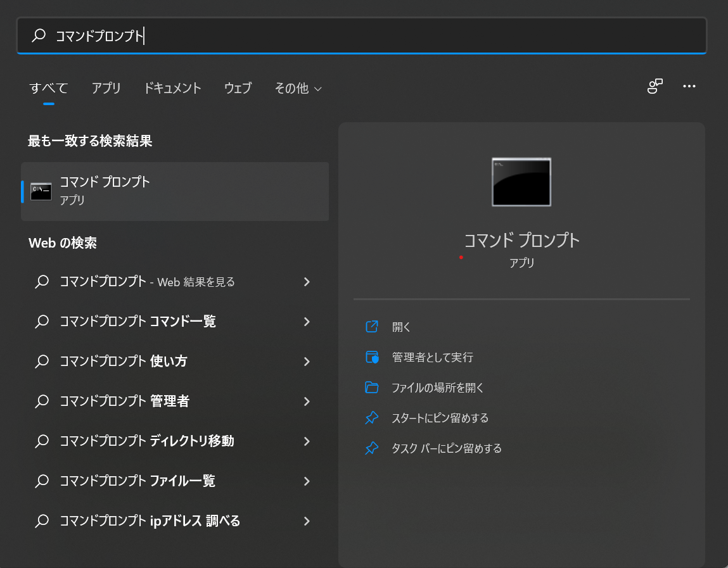This screenshot has width=728, height=568.
Task: Expand arrow for 管理者 suggestion
Action: [x=307, y=401]
